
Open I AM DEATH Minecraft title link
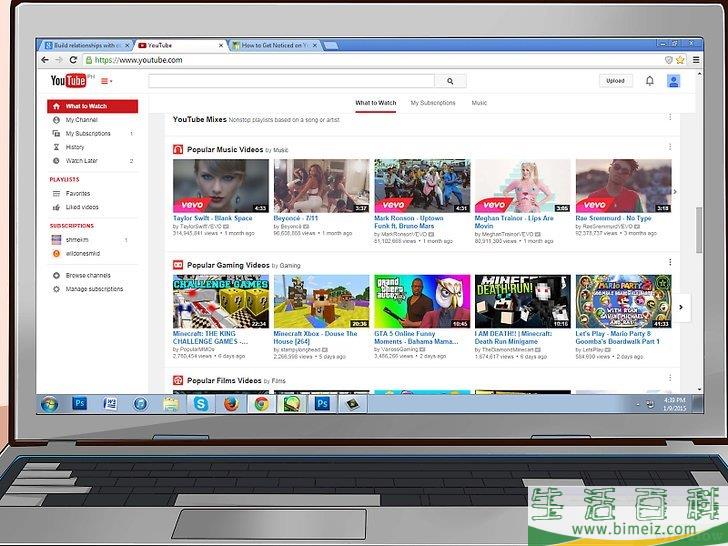coord(513,338)
